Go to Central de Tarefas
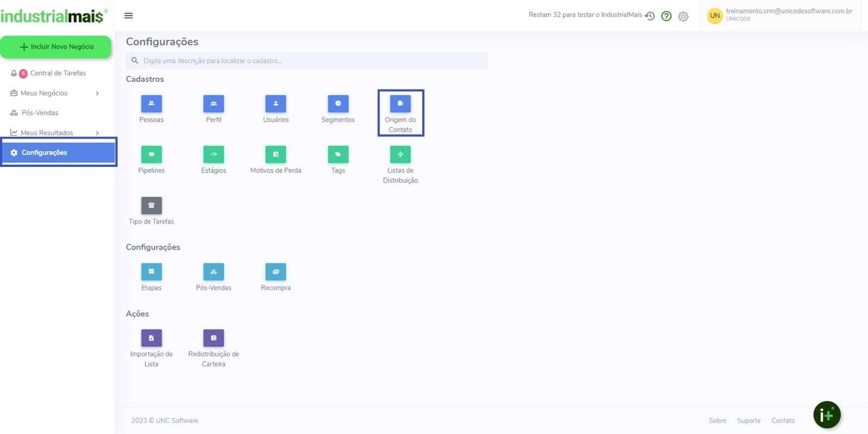Image resolution: width=868 pixels, height=434 pixels. pyautogui.click(x=58, y=73)
